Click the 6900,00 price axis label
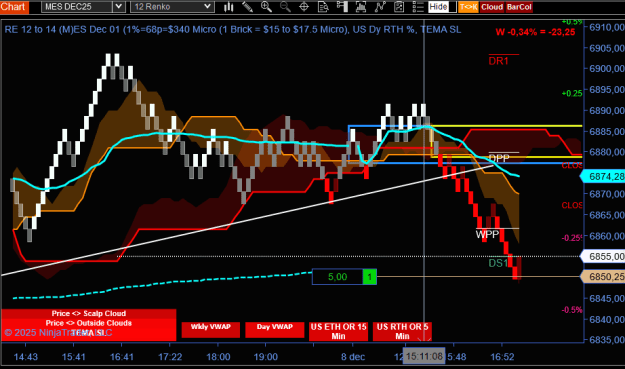The height and width of the screenshot is (369, 625). (607, 69)
